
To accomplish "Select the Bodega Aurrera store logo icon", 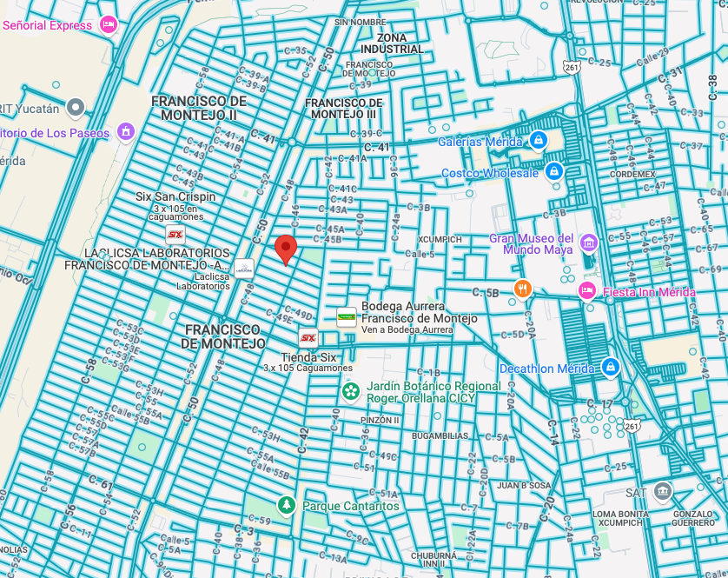I will [347, 317].
